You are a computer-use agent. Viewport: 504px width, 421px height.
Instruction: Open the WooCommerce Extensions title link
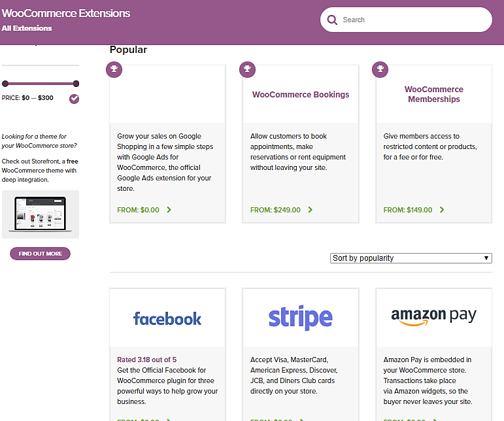[66, 13]
